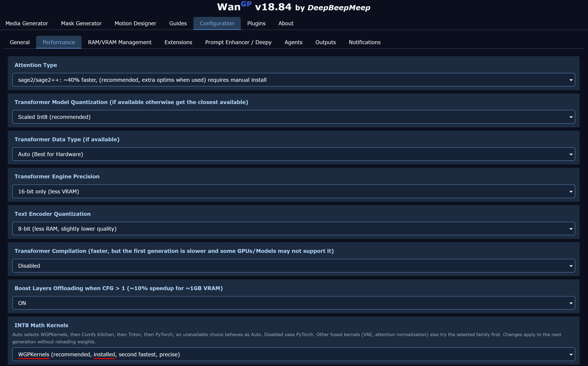Click the Scaled Int8 dropdown arrow
Image resolution: width=588 pixels, height=366 pixels.
click(571, 117)
